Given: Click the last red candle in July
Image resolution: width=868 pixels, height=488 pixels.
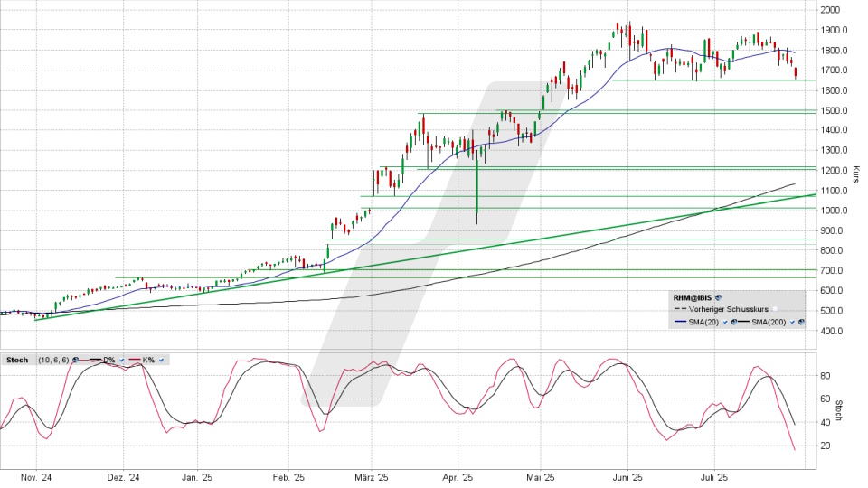Looking at the screenshot, I should 796,72.
